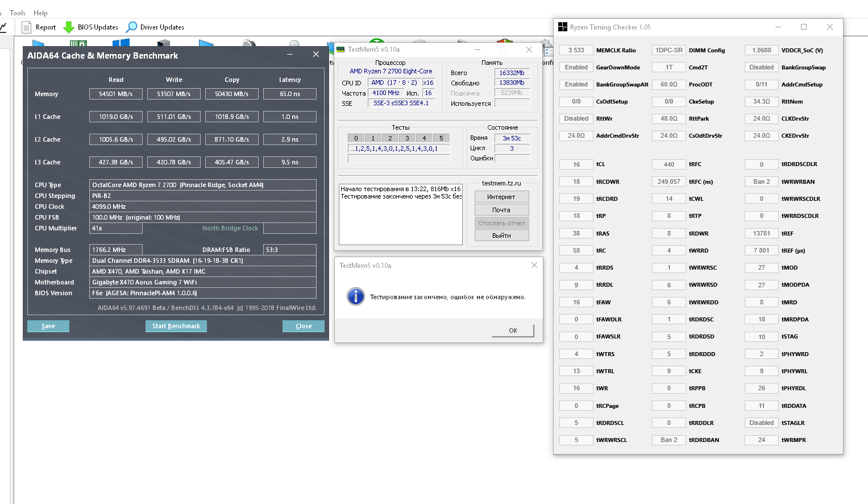Open the Help menu
The height and width of the screenshot is (504, 868).
[40, 13]
